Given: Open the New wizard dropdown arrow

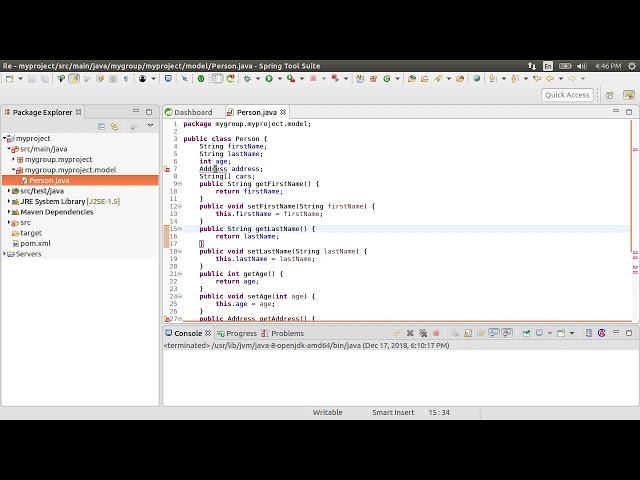Looking at the screenshot, I should coord(20,78).
